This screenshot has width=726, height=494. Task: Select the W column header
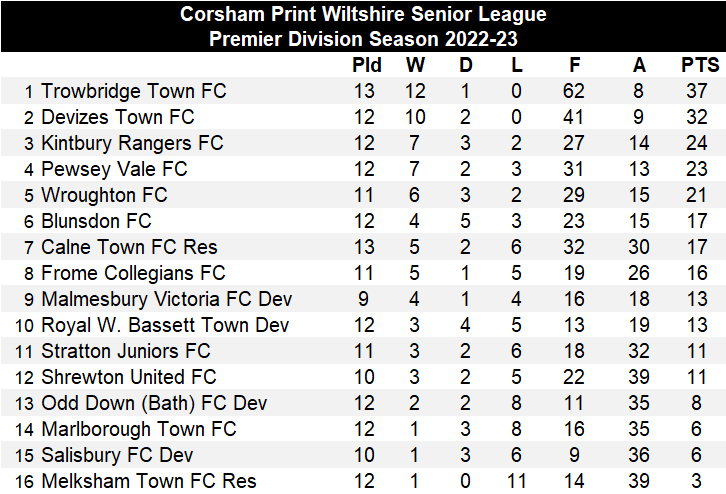coord(415,66)
